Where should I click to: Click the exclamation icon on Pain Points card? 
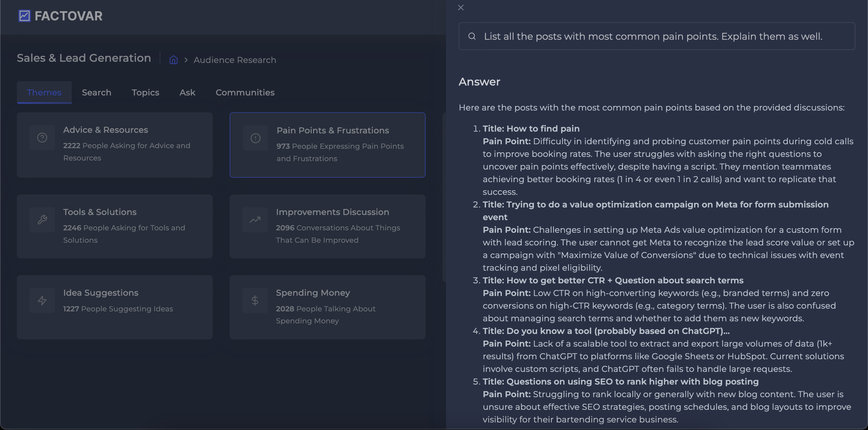pos(255,139)
